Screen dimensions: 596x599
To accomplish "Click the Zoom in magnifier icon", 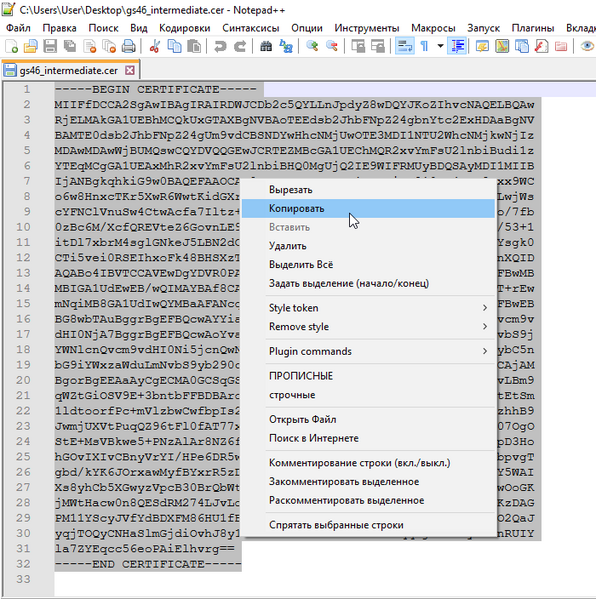I will pyautogui.click(x=312, y=47).
